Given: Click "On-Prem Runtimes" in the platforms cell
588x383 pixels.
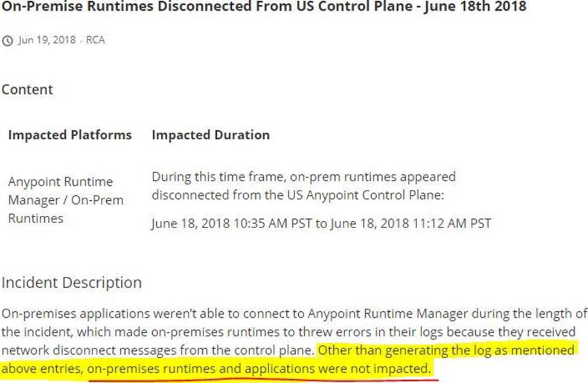Looking at the screenshot, I should point(65,209).
